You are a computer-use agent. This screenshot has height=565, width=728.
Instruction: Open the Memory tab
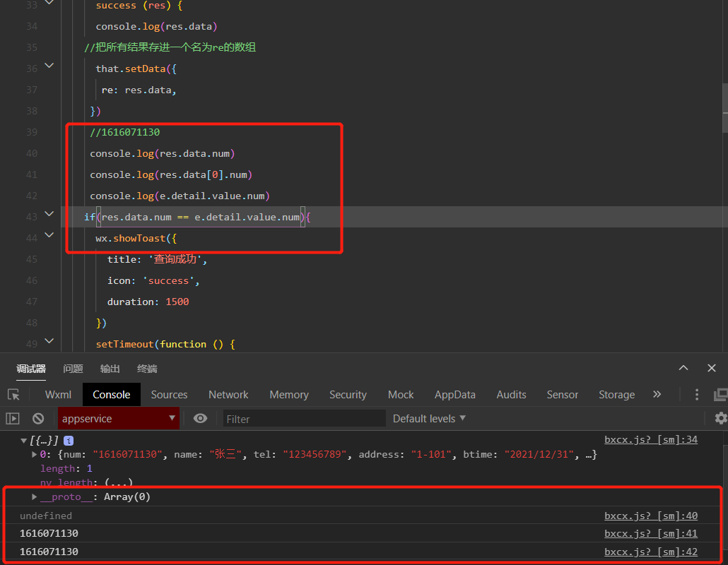pos(289,394)
